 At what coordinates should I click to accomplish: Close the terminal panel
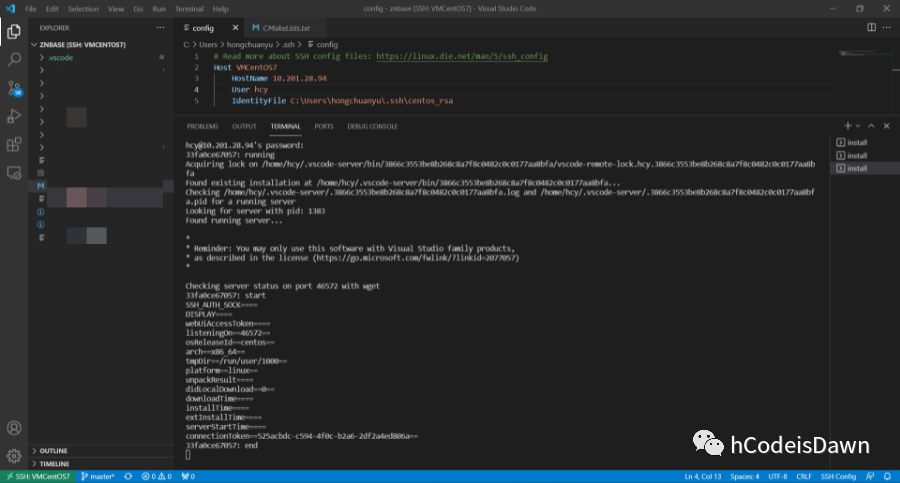point(886,126)
